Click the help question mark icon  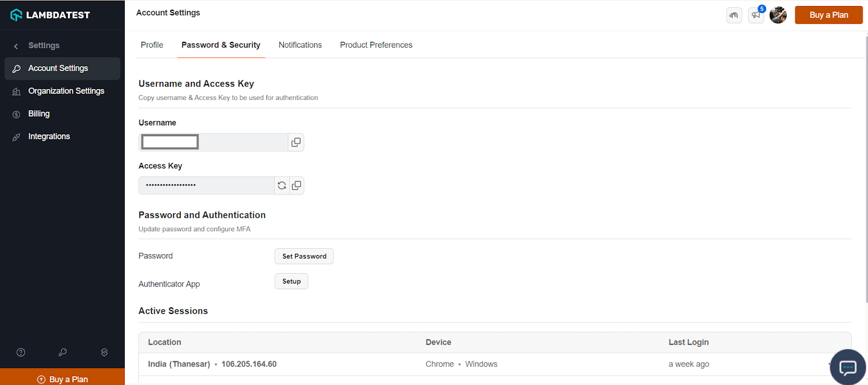coord(21,352)
